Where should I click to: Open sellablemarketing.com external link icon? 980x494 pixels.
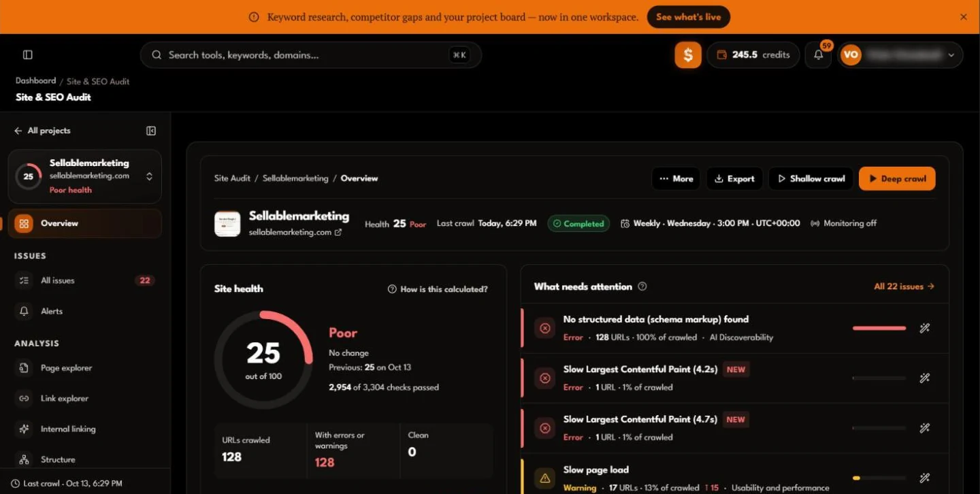coord(338,233)
